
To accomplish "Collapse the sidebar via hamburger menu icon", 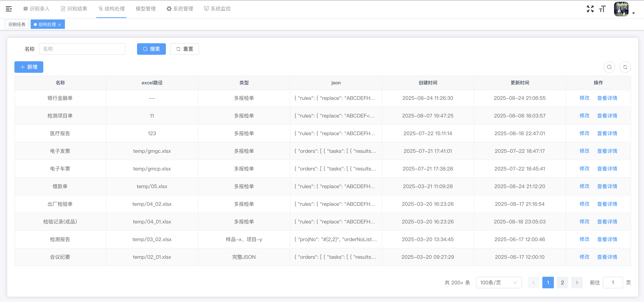I will coord(9,9).
